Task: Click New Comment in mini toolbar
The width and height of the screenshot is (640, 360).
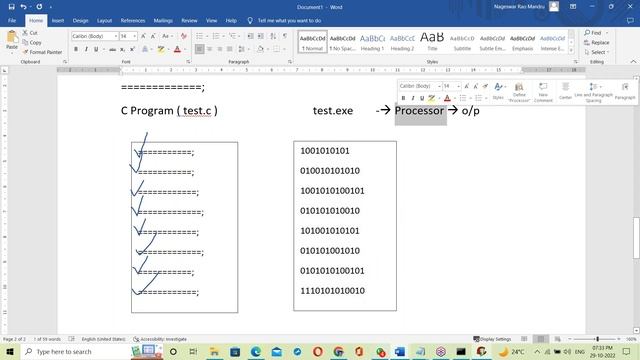Action: [543, 92]
